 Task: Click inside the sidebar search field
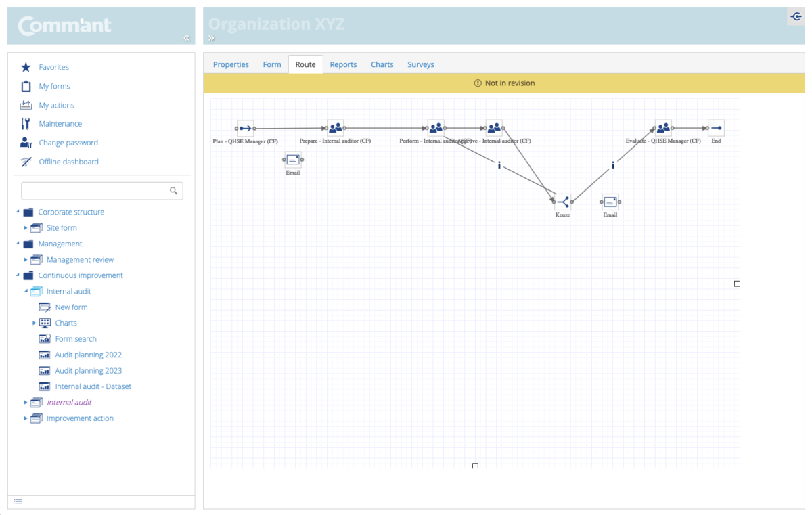coord(88,190)
